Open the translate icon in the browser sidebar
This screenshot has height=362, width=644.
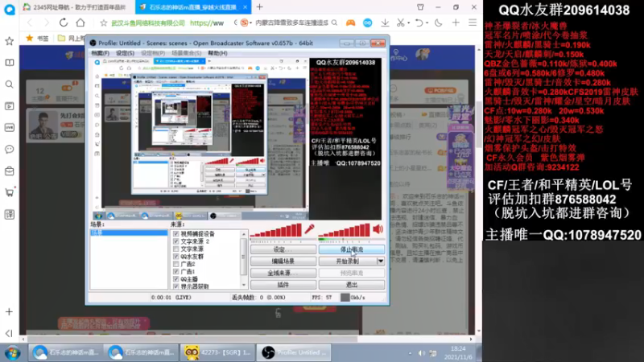tap(9, 214)
